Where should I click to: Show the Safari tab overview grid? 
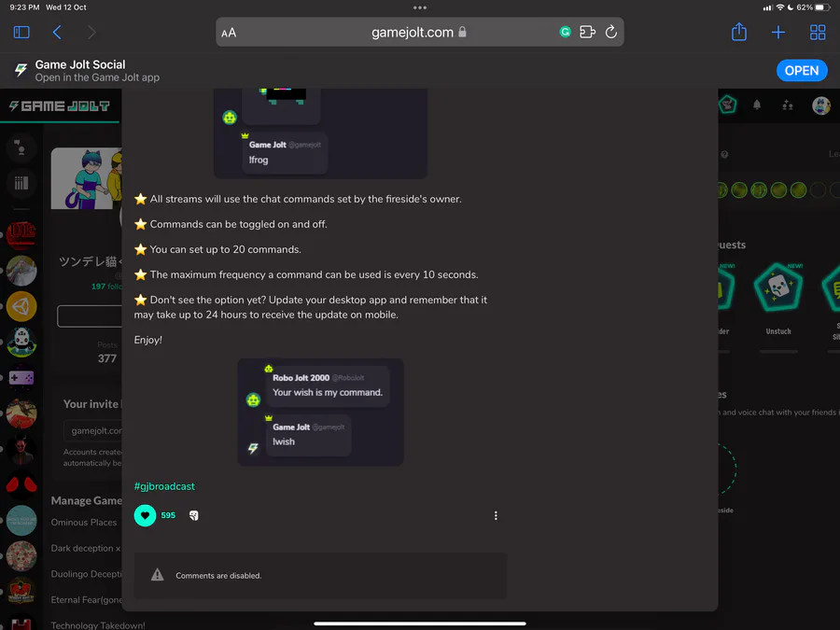click(x=818, y=33)
